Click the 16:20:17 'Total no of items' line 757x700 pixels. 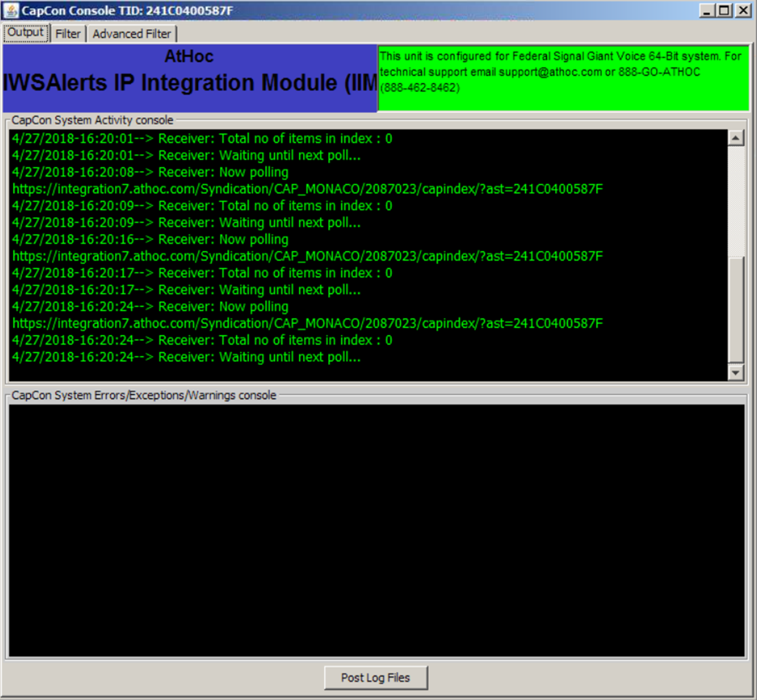tap(202, 273)
